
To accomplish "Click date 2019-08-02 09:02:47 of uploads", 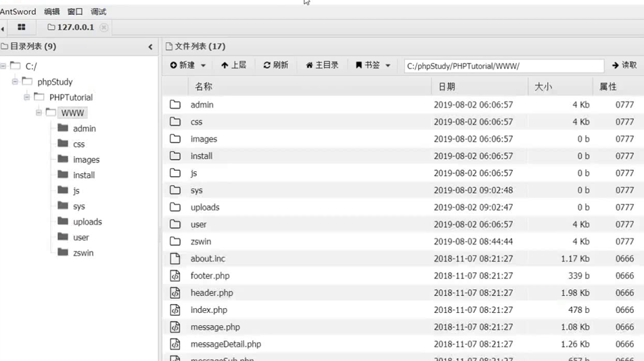I will pyautogui.click(x=473, y=207).
